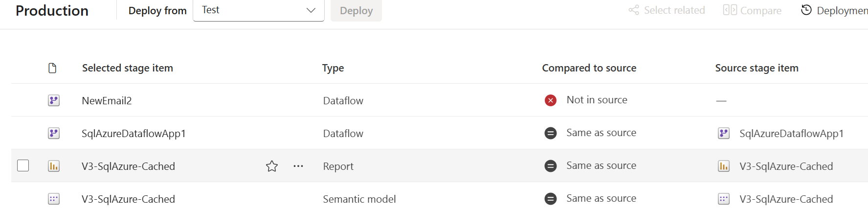Open the V3-SqlAzure-Cached semantic model name

pos(128,199)
